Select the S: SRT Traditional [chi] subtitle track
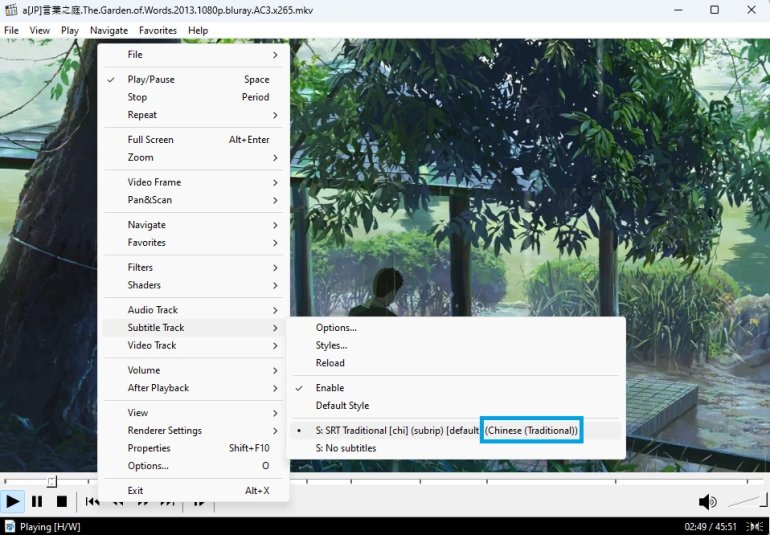This screenshot has width=770, height=535. click(x=455, y=430)
